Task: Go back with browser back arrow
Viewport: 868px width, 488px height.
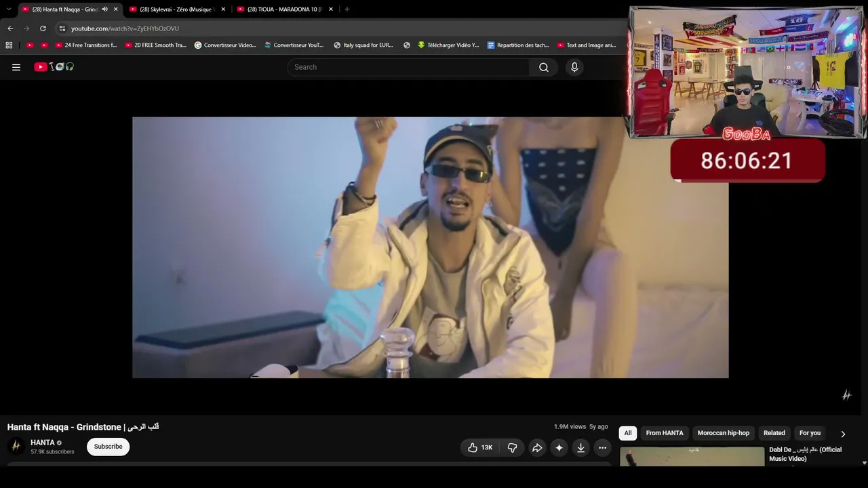Action: [10, 28]
